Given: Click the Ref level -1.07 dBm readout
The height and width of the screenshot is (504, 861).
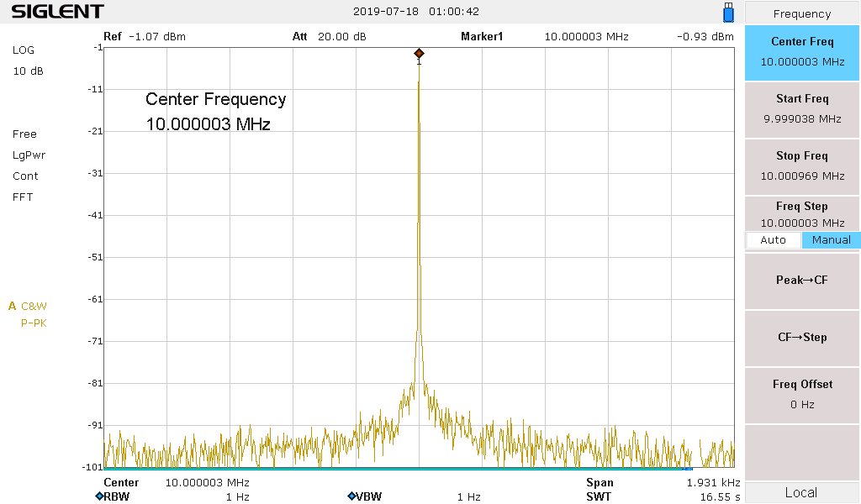Looking at the screenshot, I should (x=145, y=37).
